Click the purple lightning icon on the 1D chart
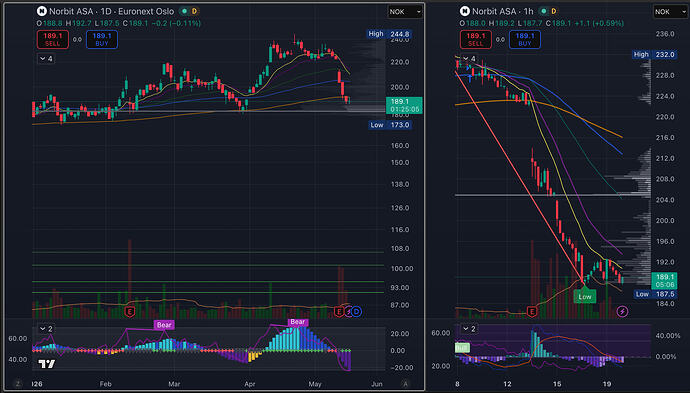The width and height of the screenshot is (690, 393). pos(348,312)
